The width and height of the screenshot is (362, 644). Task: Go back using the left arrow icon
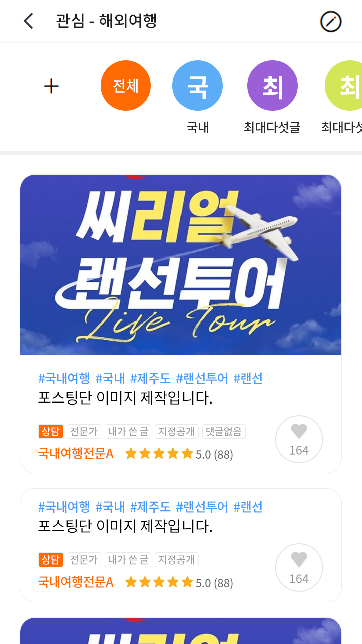click(x=28, y=21)
